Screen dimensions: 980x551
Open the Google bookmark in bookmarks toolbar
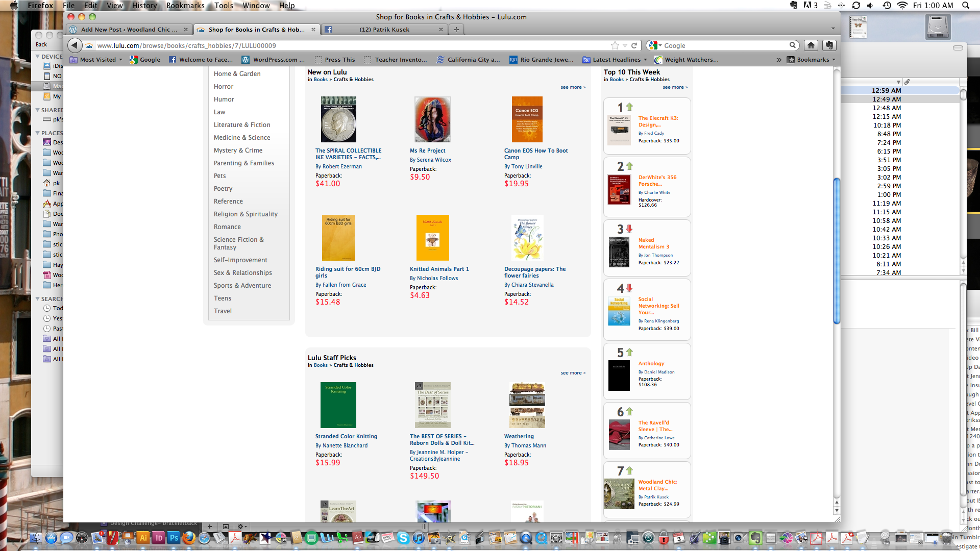(145, 60)
